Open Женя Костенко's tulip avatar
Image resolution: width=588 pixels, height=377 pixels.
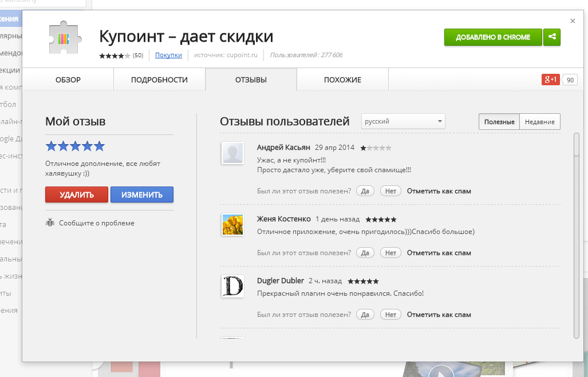click(x=232, y=225)
